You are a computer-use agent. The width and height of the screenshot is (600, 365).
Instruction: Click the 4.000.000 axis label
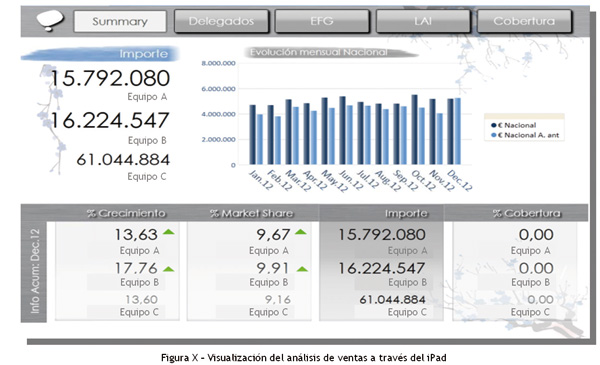click(x=218, y=114)
